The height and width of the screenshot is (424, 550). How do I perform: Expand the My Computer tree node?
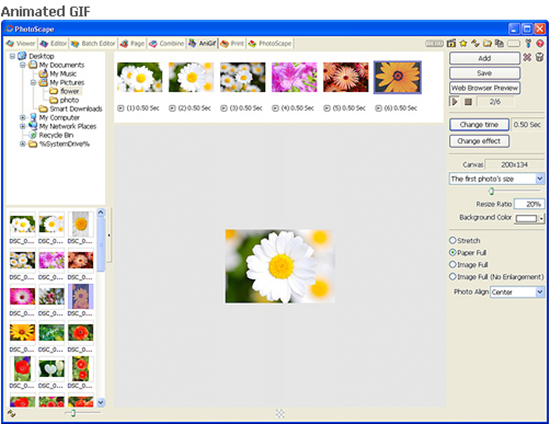coord(23,117)
